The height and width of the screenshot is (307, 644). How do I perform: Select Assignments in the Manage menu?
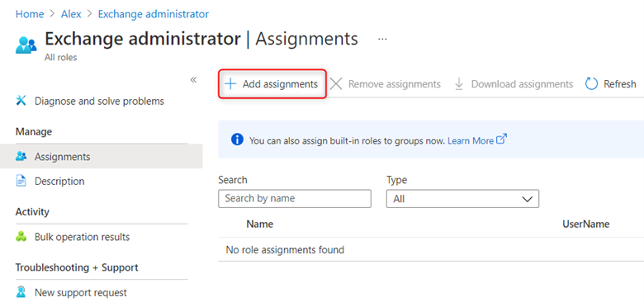101,156
